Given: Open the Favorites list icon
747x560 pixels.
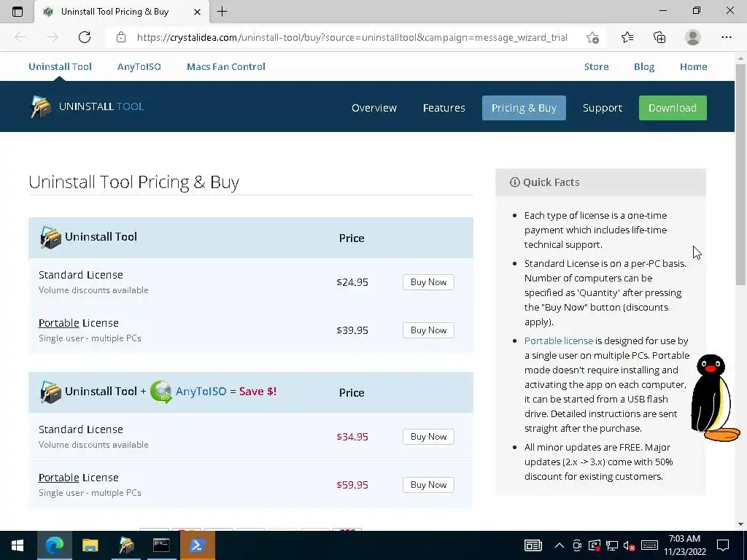Looking at the screenshot, I should point(627,37).
